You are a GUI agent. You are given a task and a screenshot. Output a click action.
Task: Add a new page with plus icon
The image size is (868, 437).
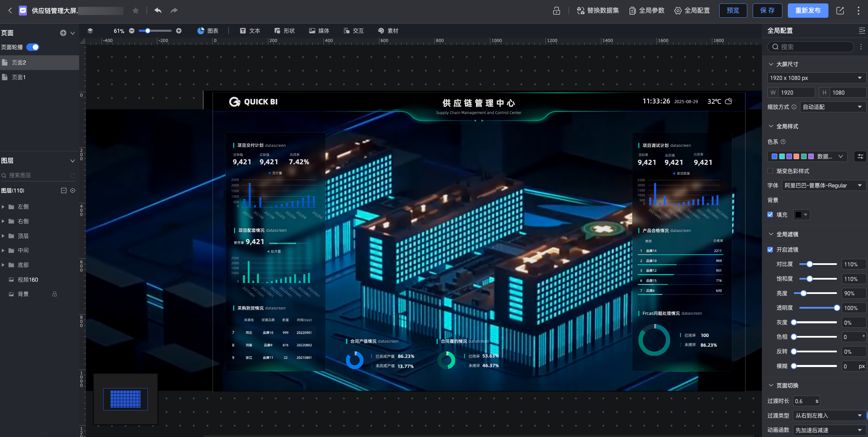click(63, 33)
